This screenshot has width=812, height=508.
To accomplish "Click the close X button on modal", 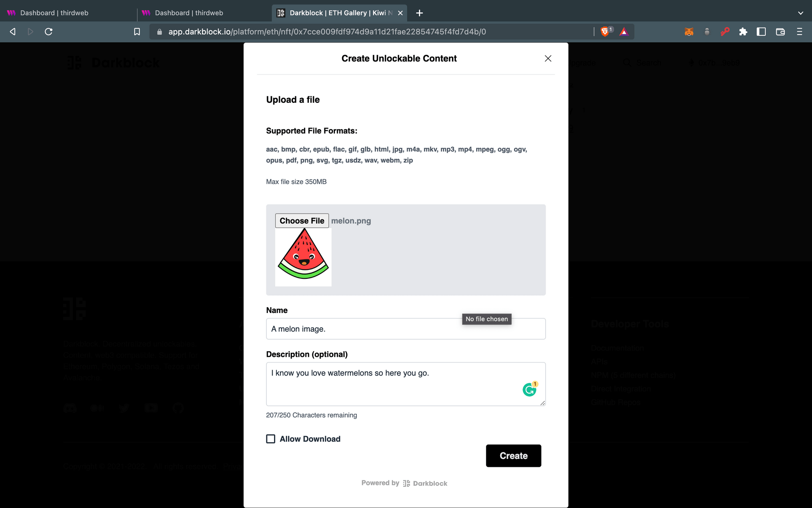I will (x=548, y=59).
